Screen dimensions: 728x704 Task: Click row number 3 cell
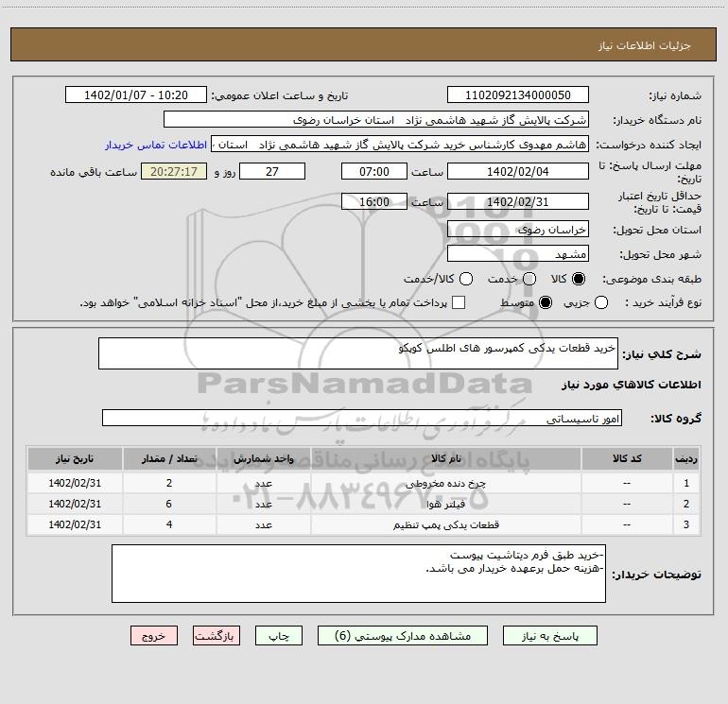click(x=686, y=524)
